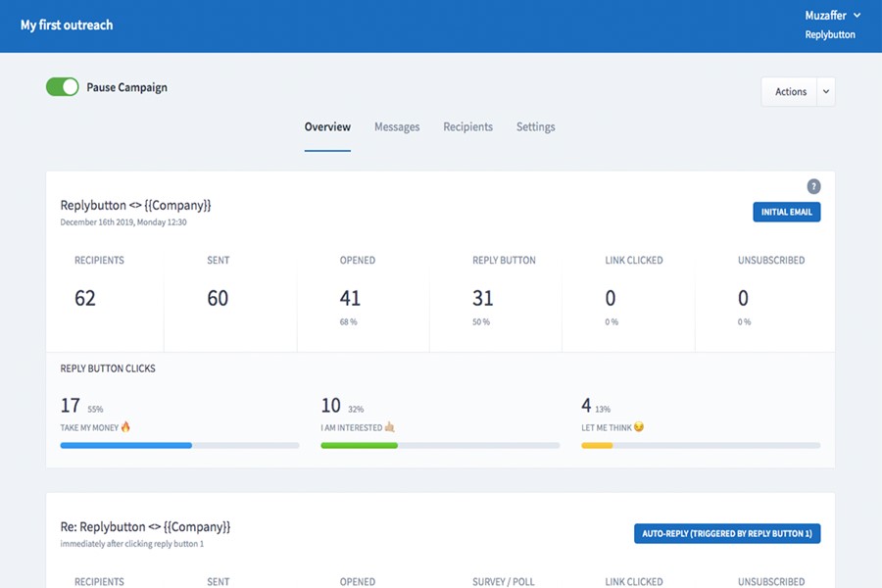
Task: Click the Initial Email badge button
Action: [786, 212]
